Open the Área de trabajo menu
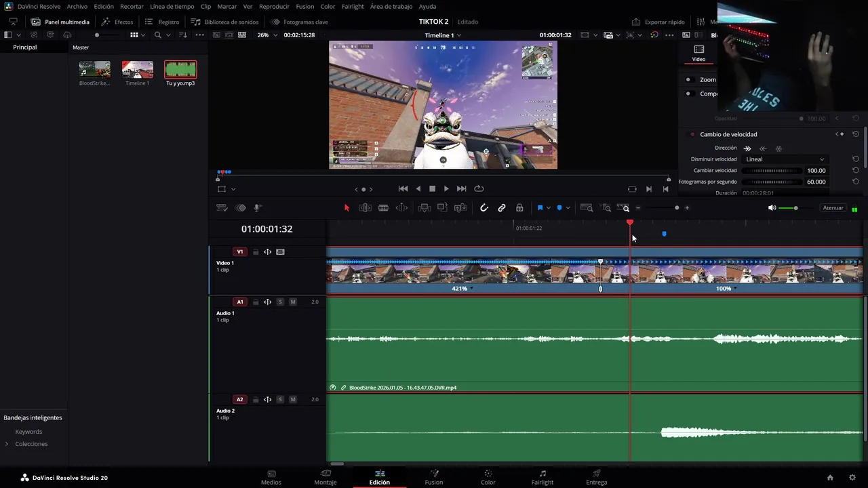868x488 pixels. pos(391,6)
